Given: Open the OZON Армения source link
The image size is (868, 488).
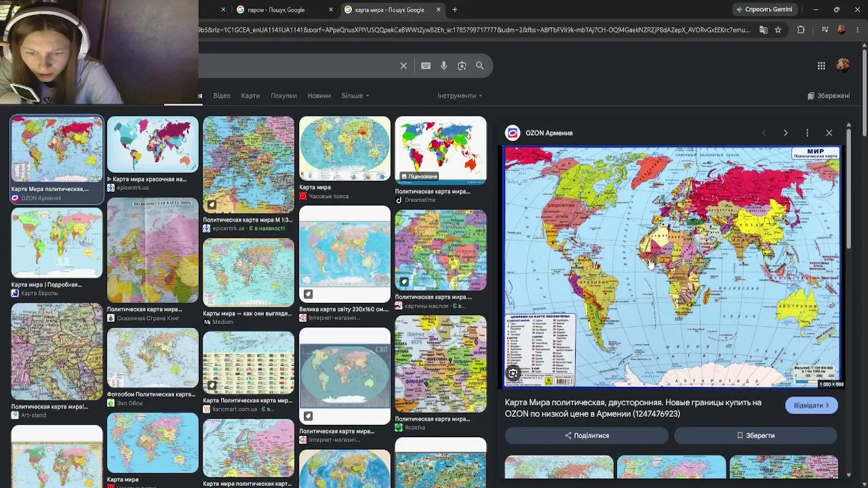Looking at the screenshot, I should coord(549,133).
